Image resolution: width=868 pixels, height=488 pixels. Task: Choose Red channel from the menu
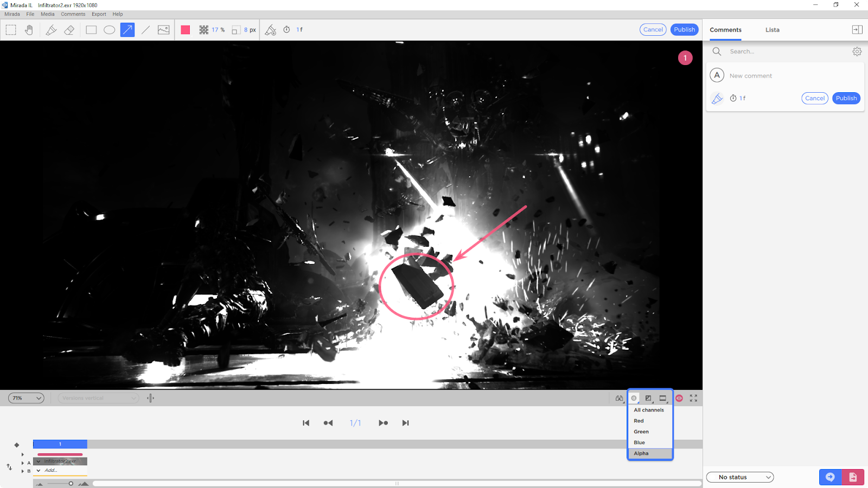click(x=650, y=421)
